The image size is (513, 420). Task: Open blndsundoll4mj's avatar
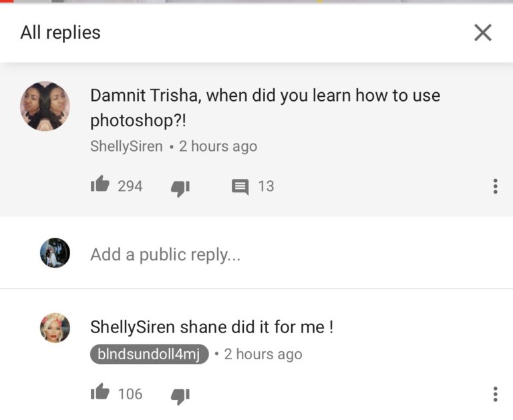55,328
